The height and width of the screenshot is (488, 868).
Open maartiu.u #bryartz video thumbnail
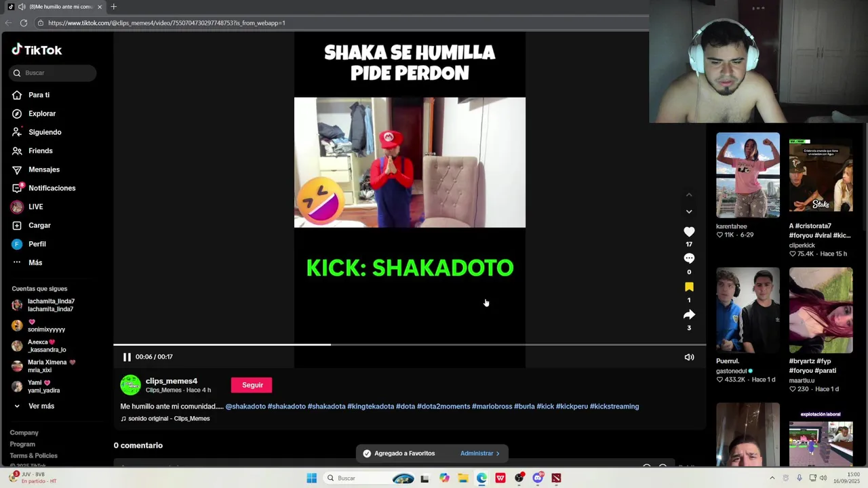tap(821, 310)
